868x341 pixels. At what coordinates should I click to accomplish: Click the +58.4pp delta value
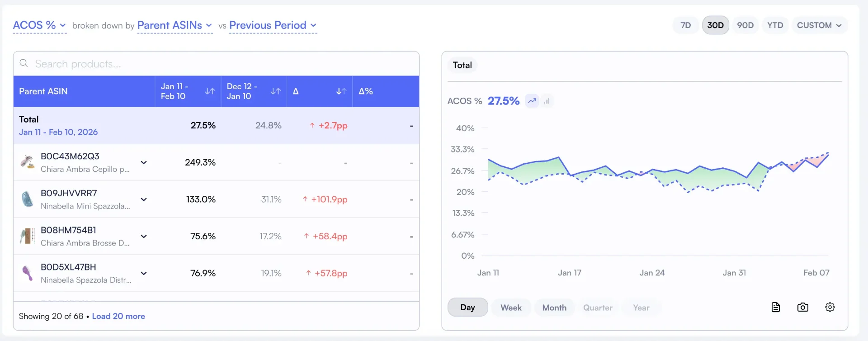(326, 237)
